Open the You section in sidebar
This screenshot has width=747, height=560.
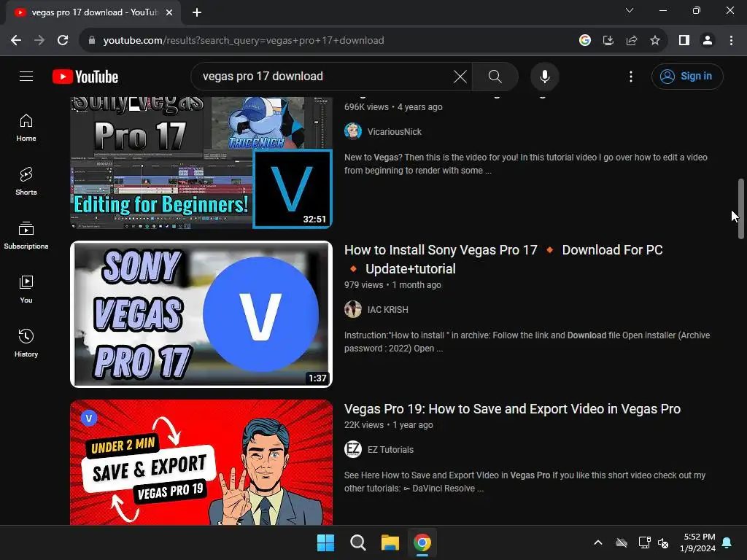pyautogui.click(x=26, y=289)
